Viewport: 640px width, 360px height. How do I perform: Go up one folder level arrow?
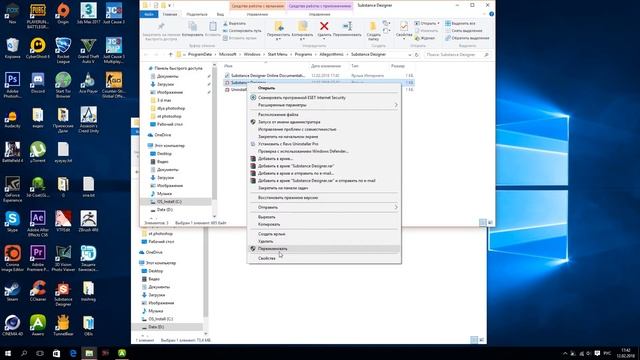170,55
